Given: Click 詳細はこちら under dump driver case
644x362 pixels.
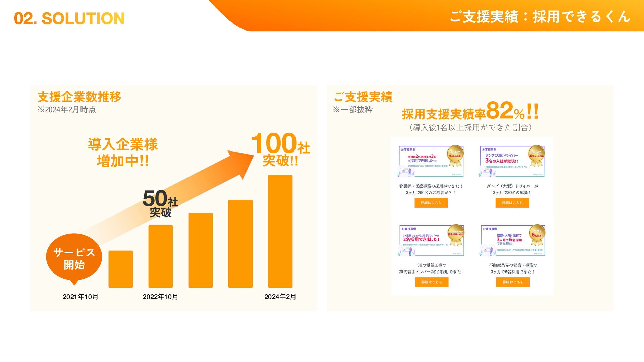Looking at the screenshot, I should click(x=512, y=203).
